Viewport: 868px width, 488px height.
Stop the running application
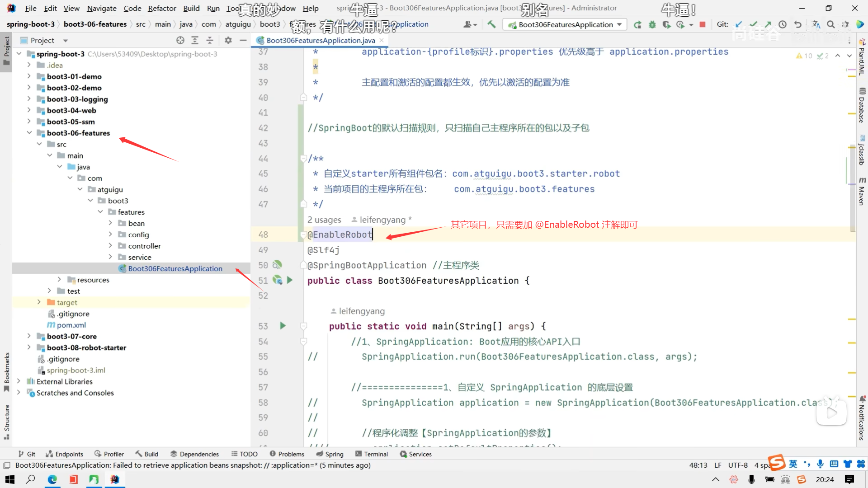click(x=703, y=24)
